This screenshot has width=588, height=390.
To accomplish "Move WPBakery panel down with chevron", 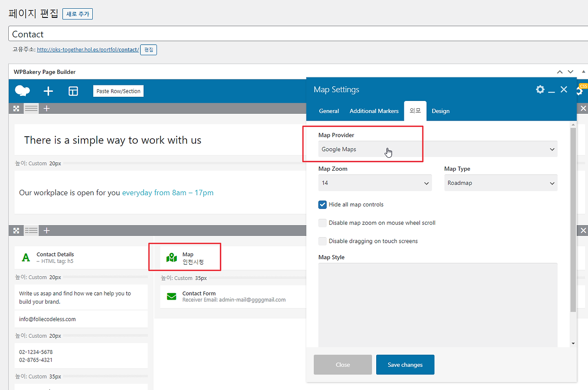I will click(571, 72).
